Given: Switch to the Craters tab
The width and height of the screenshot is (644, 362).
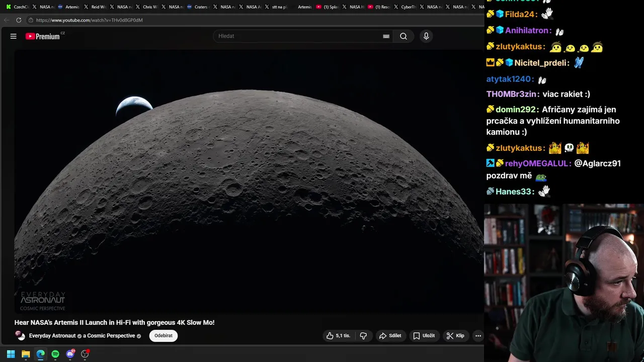Looking at the screenshot, I should 198,7.
